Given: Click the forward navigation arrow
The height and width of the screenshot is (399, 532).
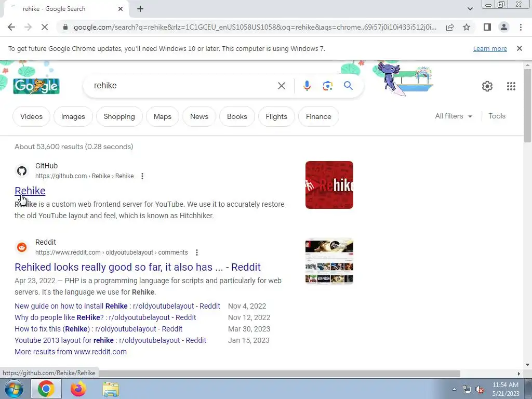Looking at the screenshot, I should 28,27.
